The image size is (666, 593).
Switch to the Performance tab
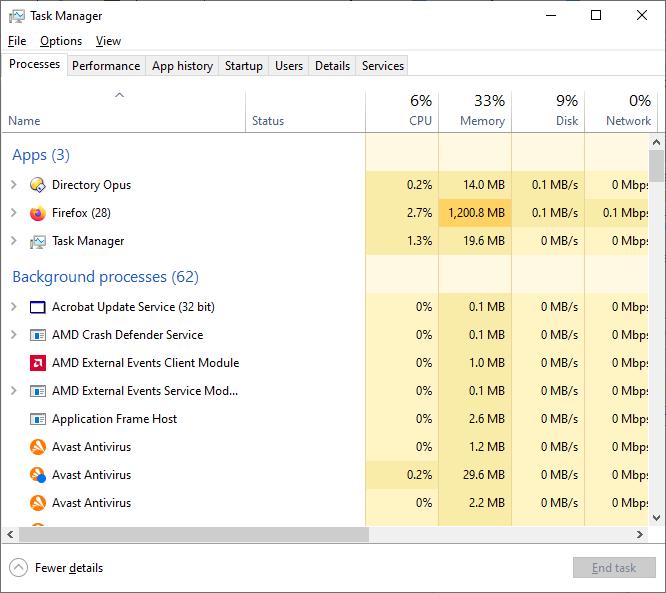(x=106, y=66)
